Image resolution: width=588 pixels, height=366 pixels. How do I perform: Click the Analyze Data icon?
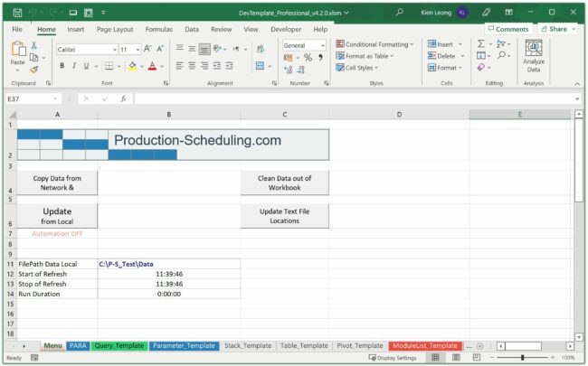(534, 56)
